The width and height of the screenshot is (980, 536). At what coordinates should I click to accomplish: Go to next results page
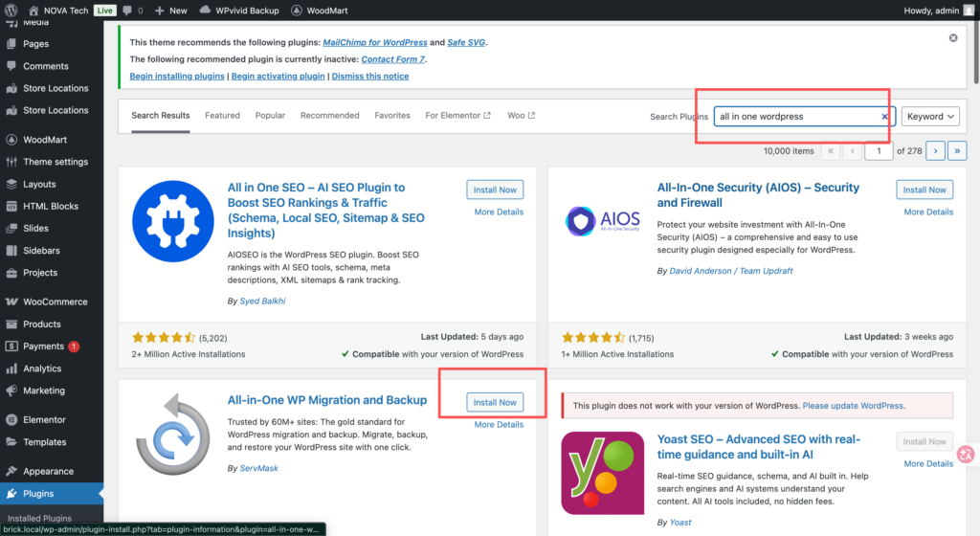936,150
